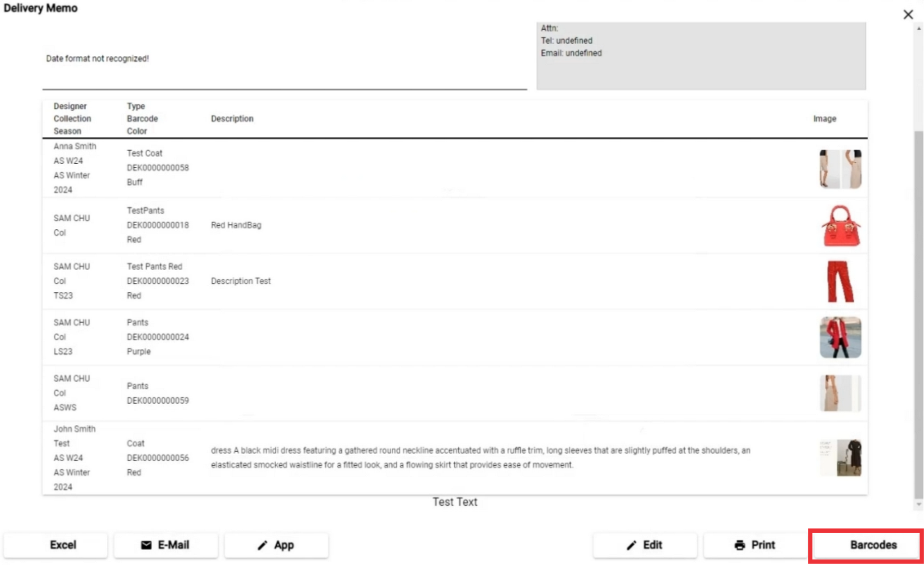Image resolution: width=924 pixels, height=565 pixels.
Task: Open the Test Coat buff thumbnail
Action: tap(840, 169)
